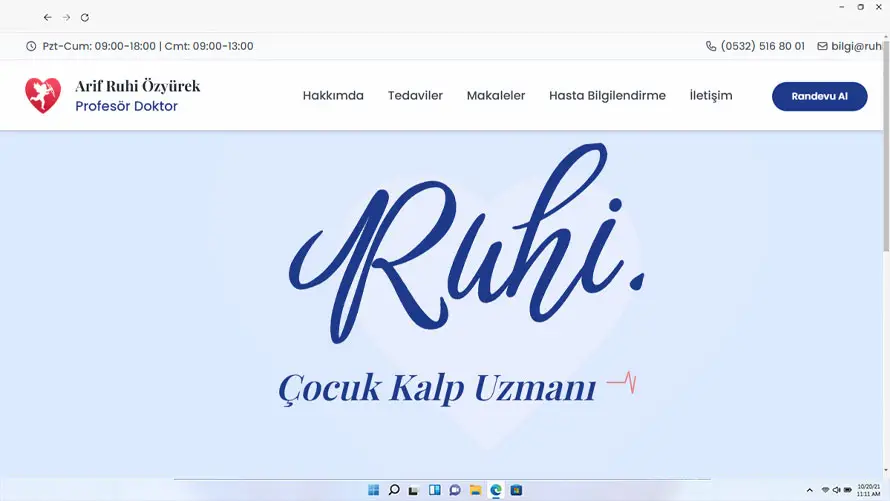890x501 pixels.
Task: Click the Wi-Fi network tray icon
Action: [825, 490]
